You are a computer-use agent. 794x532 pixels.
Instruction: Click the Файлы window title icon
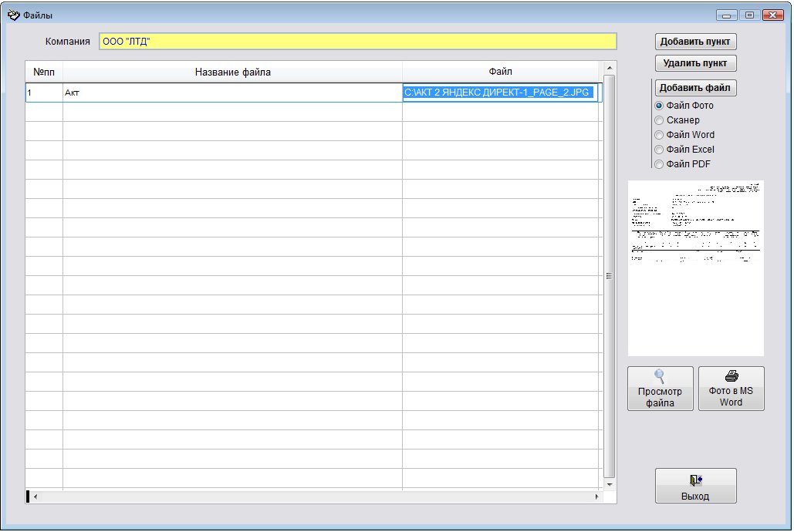click(x=14, y=15)
